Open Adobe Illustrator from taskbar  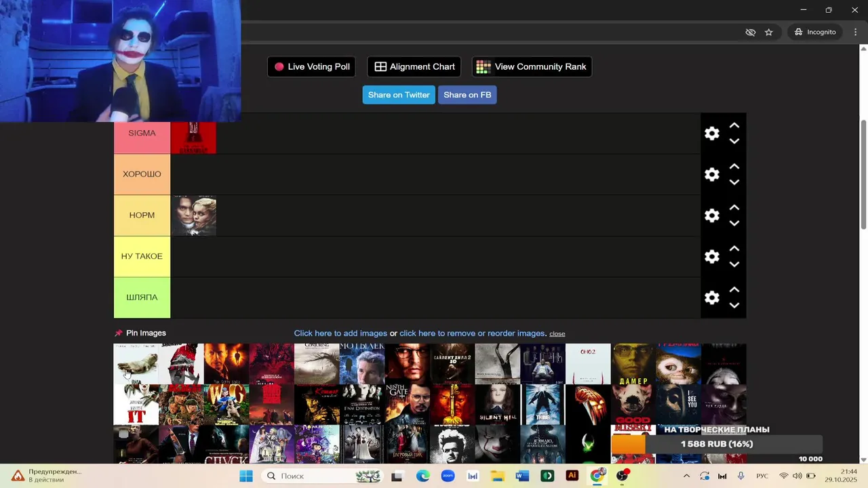(572, 476)
